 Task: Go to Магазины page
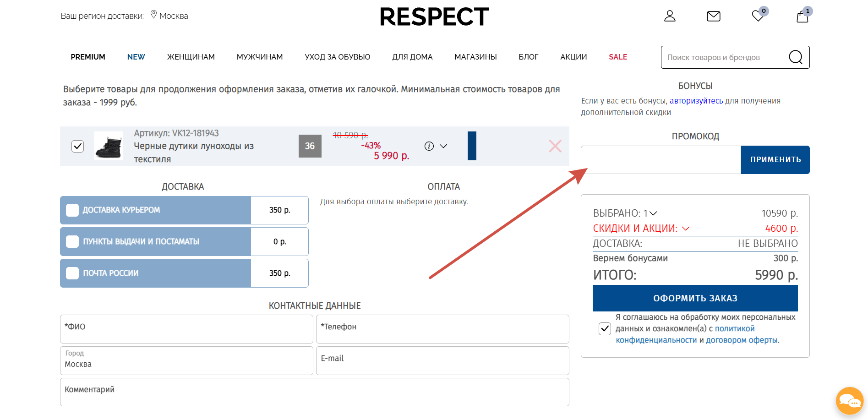click(x=475, y=57)
